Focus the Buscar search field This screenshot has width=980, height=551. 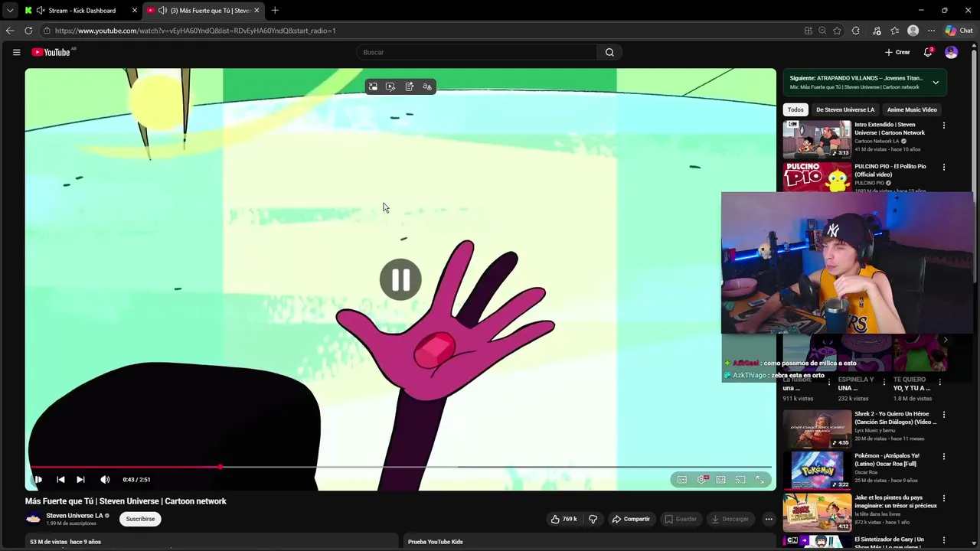(x=476, y=52)
